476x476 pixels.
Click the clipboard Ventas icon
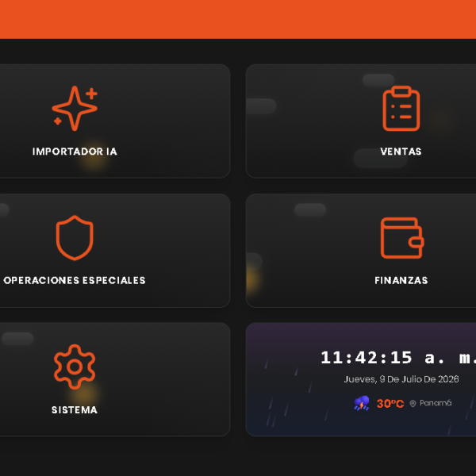point(401,109)
